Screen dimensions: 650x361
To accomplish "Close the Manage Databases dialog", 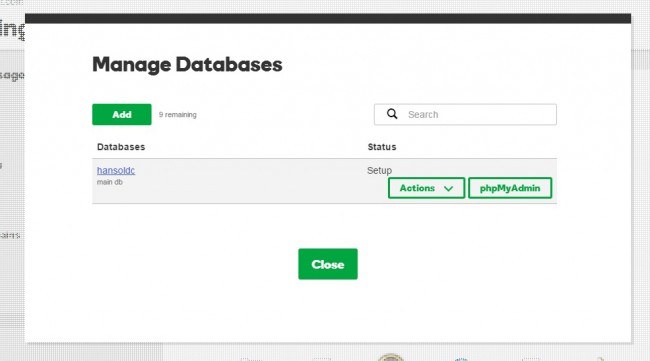I will click(x=327, y=264).
